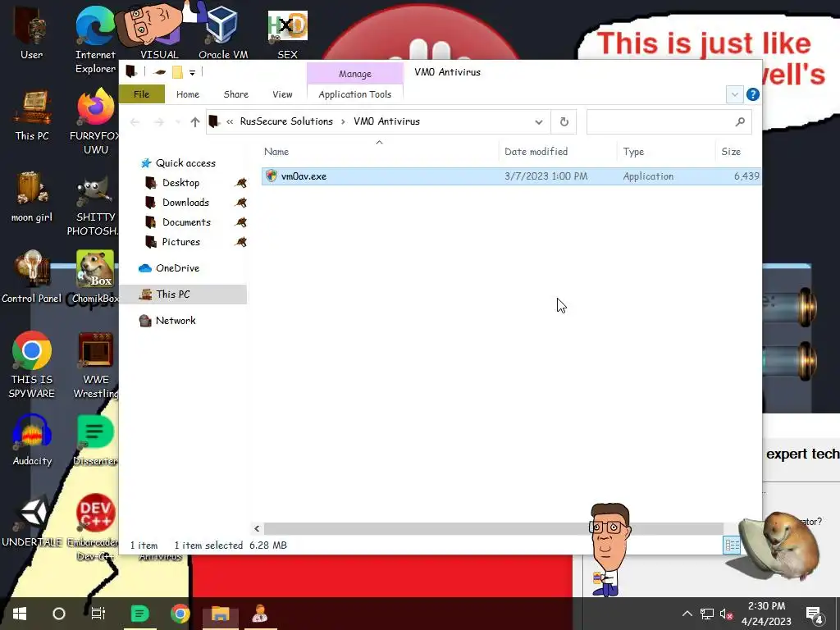This screenshot has width=840, height=630.
Task: Select This PC in the navigation pane
Action: pyautogui.click(x=182, y=294)
